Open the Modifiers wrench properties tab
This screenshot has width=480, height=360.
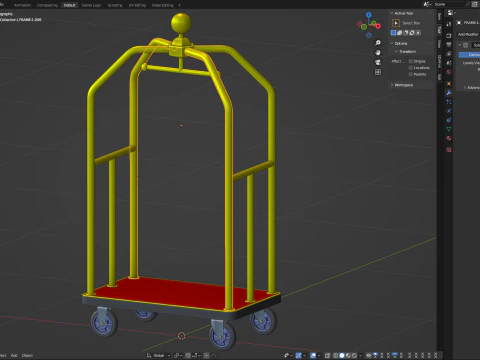449,93
